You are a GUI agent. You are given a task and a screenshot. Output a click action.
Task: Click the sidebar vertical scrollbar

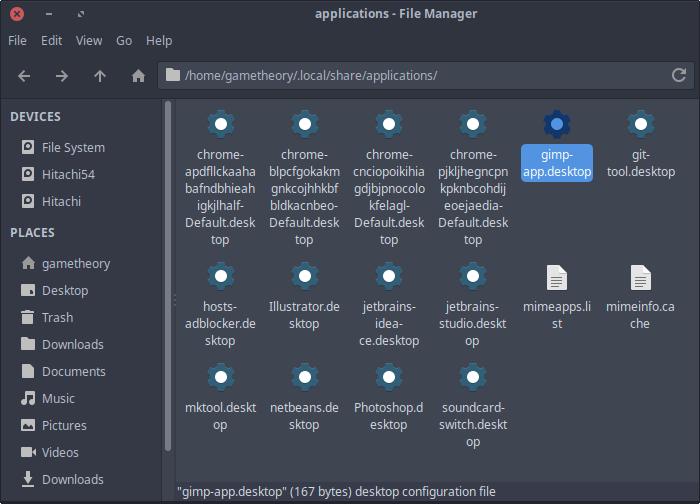pyautogui.click(x=168, y=276)
